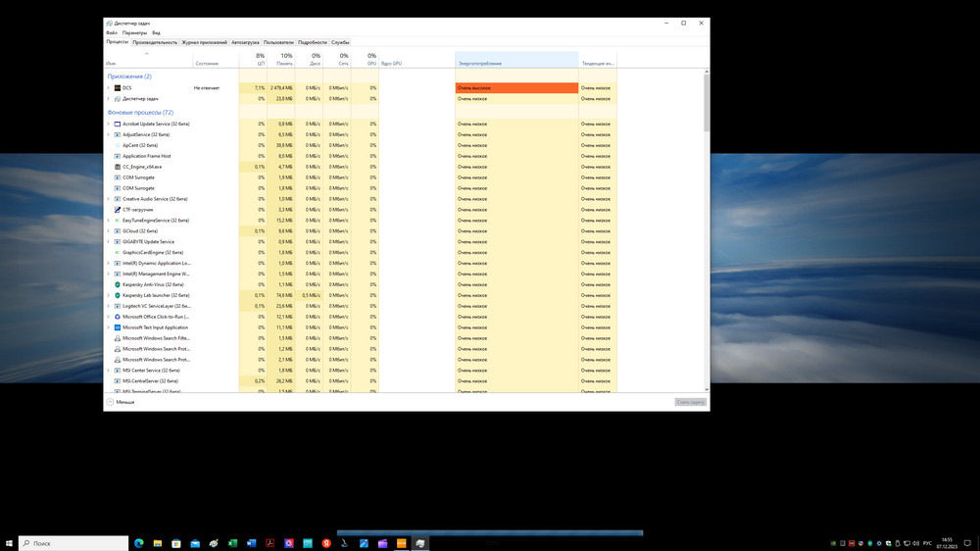Click the Приложения (2) group header
The height and width of the screenshot is (551, 980).
point(129,76)
